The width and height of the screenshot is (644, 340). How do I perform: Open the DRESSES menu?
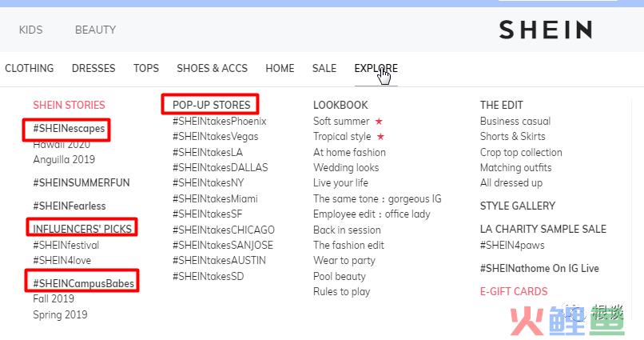[x=93, y=68]
